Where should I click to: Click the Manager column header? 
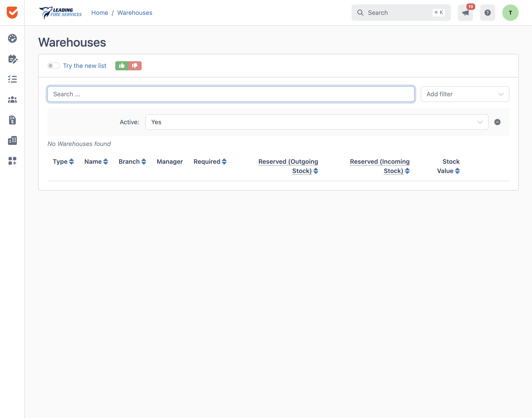(x=170, y=162)
